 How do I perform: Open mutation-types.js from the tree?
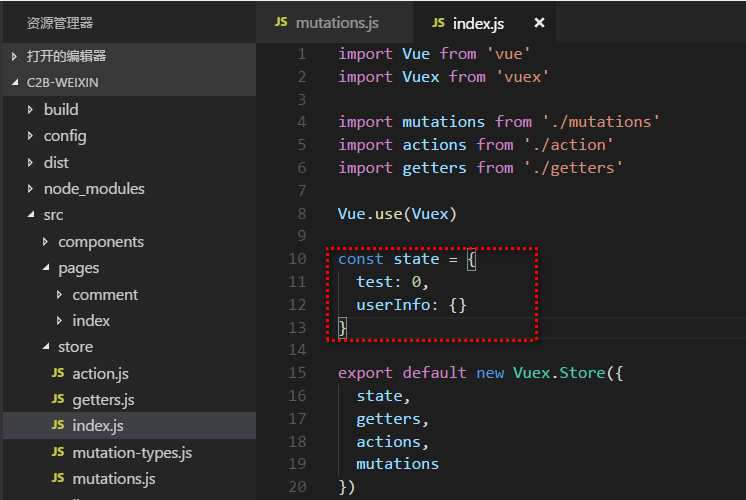tap(132, 453)
